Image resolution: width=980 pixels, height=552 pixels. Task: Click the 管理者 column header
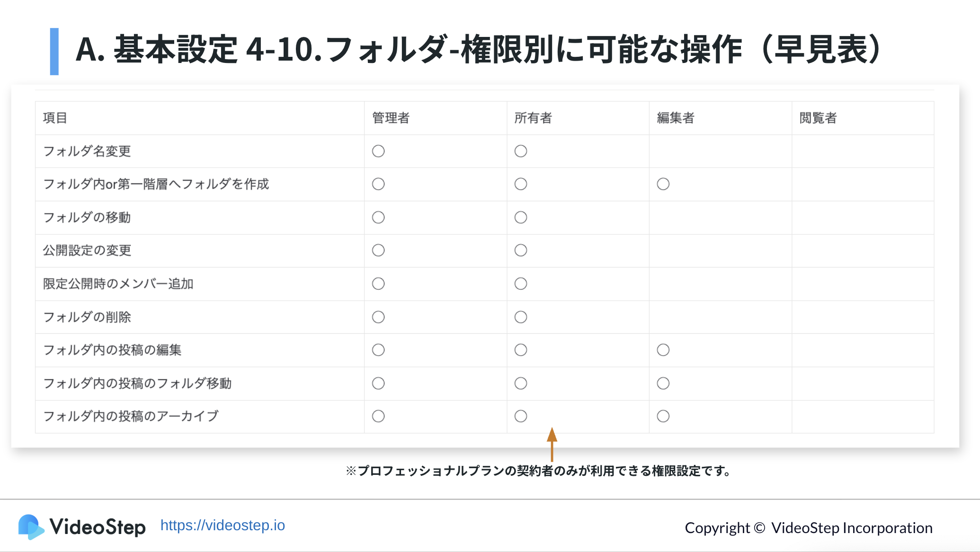(x=391, y=118)
